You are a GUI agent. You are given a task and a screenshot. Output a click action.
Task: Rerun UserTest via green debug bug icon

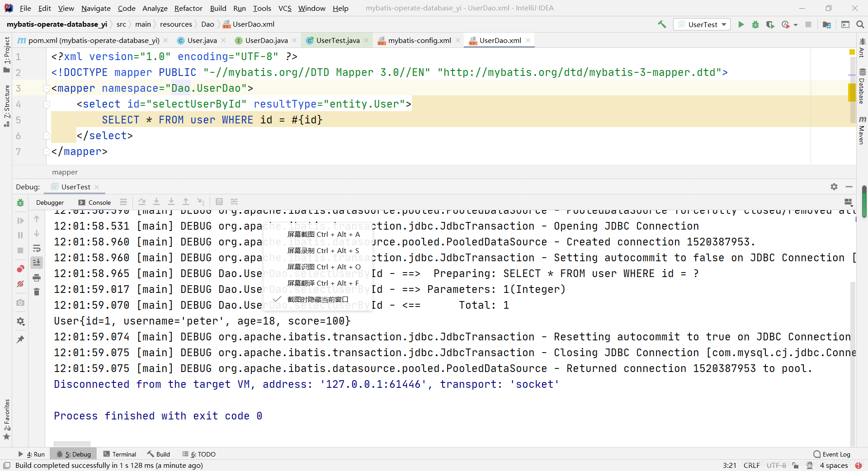pyautogui.click(x=20, y=203)
